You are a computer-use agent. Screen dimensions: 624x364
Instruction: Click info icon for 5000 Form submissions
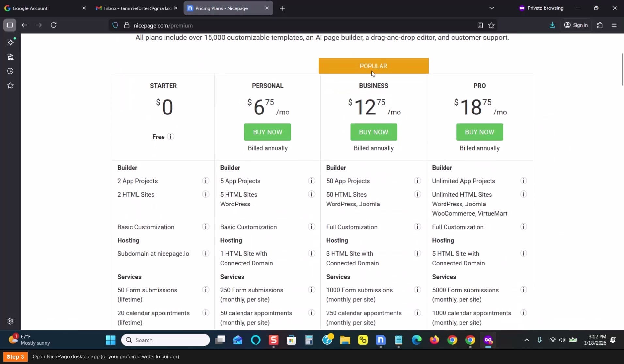[523, 290]
